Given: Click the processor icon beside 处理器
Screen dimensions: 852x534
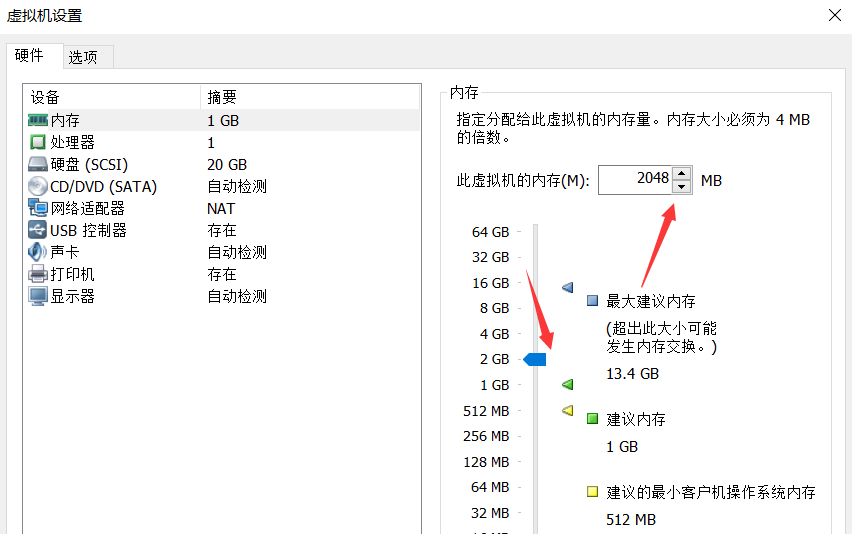Looking at the screenshot, I should coord(37,142).
